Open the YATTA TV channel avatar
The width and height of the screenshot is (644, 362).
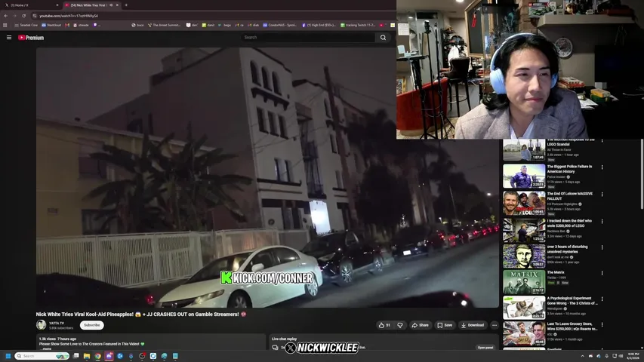click(41, 325)
